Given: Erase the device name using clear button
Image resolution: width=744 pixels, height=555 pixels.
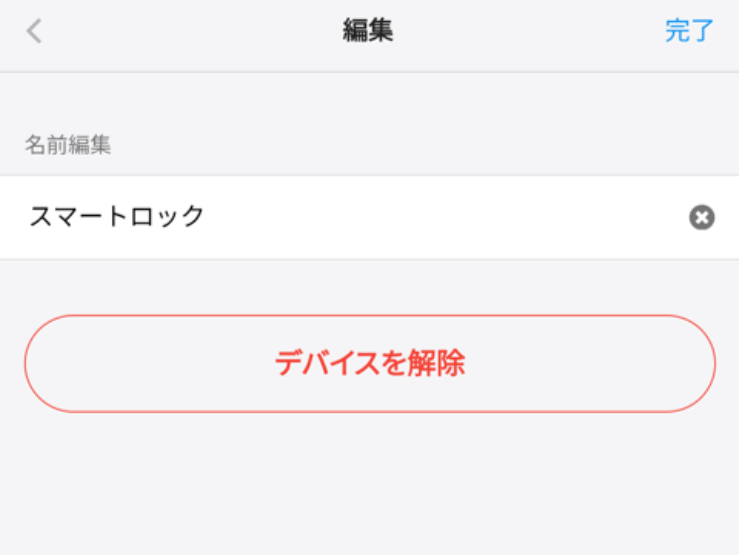Looking at the screenshot, I should [702, 217].
